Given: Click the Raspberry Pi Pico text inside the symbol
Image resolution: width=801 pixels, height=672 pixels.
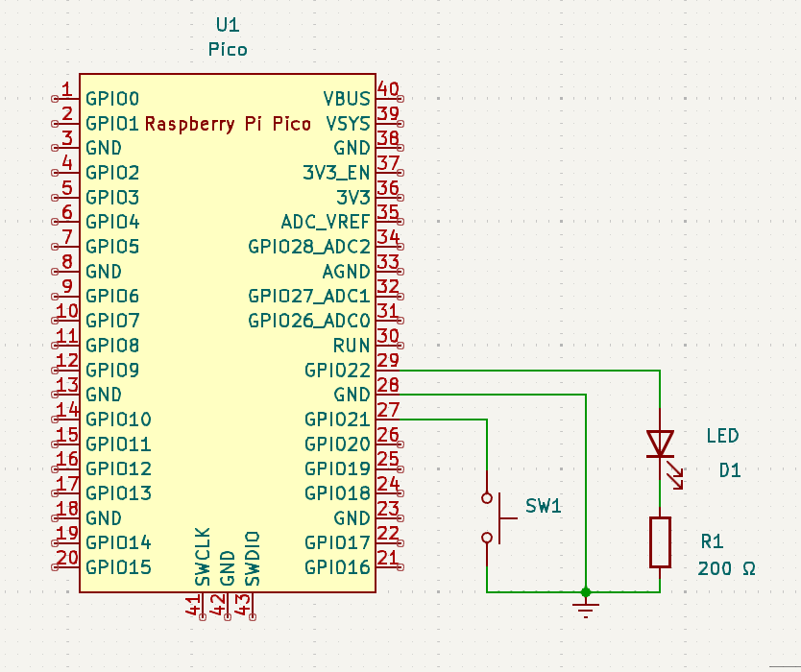Looking at the screenshot, I should coord(226,124).
